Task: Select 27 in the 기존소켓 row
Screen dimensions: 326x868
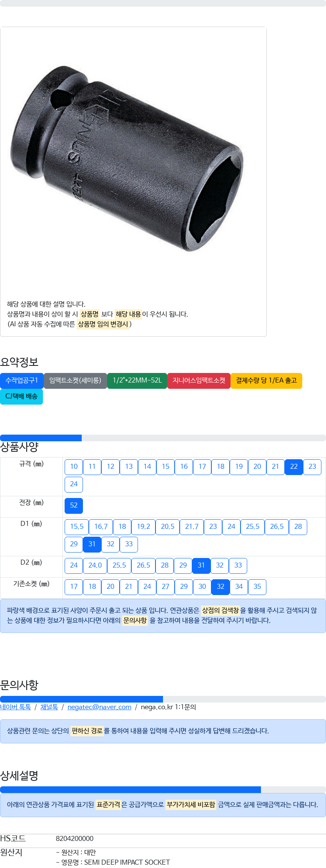Action: click(166, 587)
